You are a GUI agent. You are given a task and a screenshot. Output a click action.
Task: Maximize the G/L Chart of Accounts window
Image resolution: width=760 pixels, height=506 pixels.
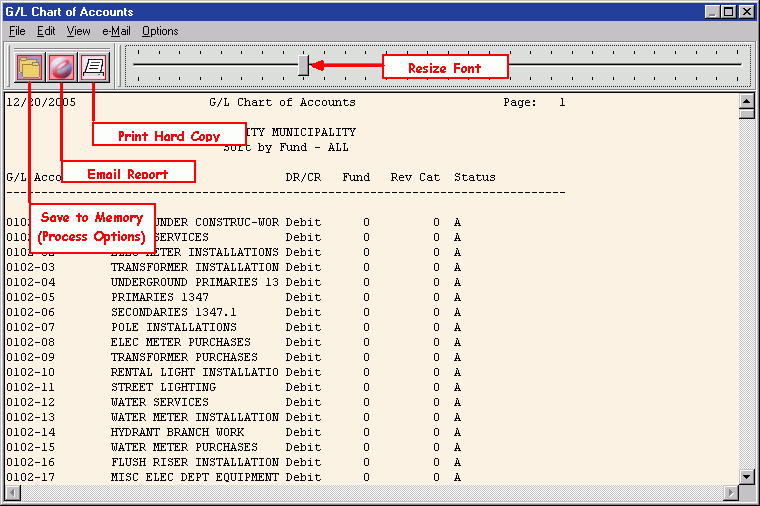pos(729,12)
